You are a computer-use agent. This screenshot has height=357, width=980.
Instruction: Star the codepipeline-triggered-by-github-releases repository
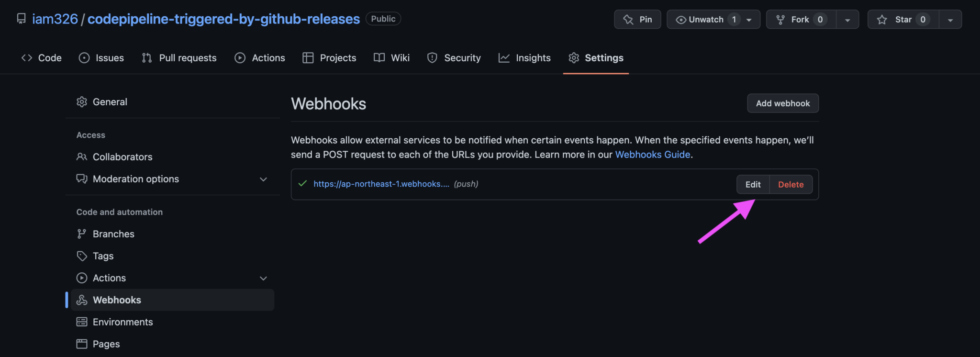point(902,19)
